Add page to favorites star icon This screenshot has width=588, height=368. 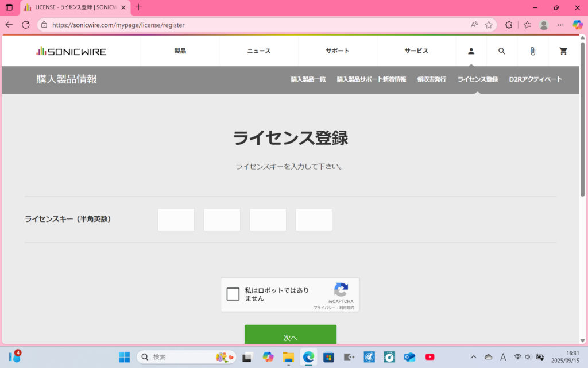pos(489,25)
